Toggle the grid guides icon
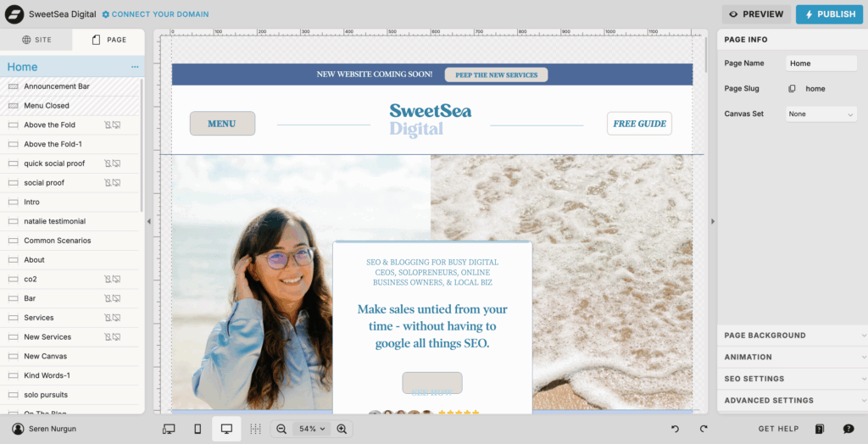868x444 pixels. 255,429
